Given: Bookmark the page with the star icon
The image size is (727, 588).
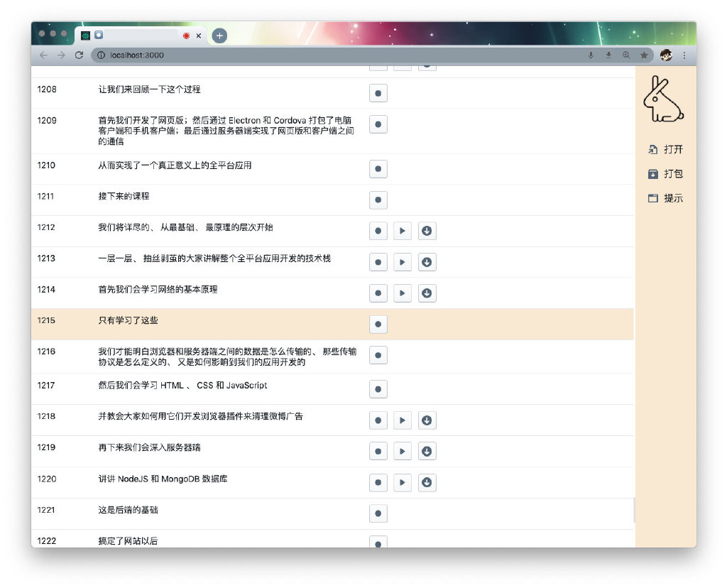Looking at the screenshot, I should [x=643, y=55].
